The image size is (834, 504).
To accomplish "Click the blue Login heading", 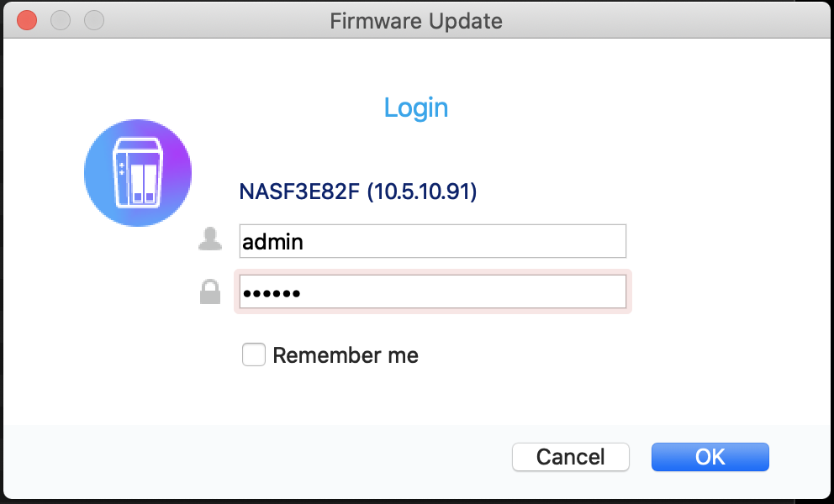I will tap(416, 108).
